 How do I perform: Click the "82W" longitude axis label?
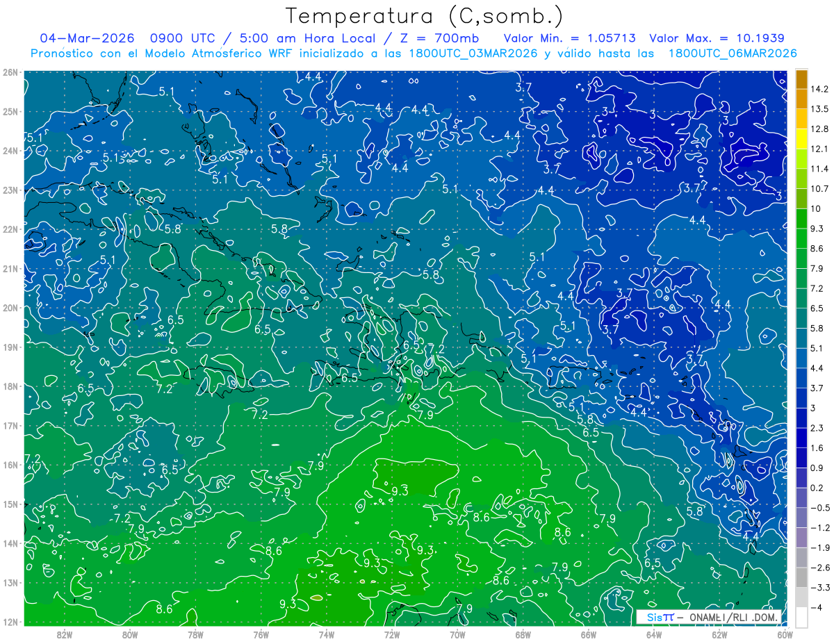tap(64, 634)
